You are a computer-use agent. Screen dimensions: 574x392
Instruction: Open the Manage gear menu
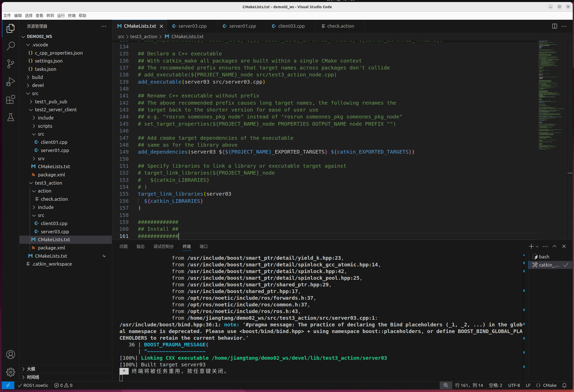(x=11, y=372)
